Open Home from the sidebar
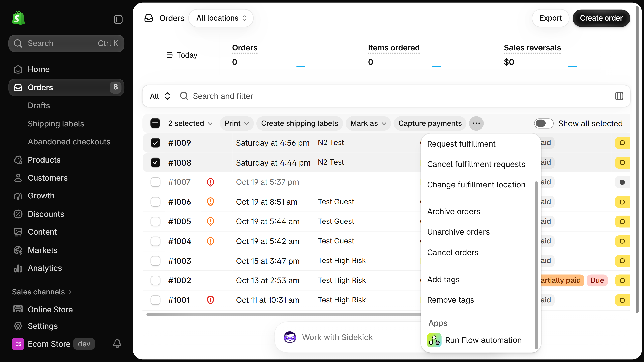 pyautogui.click(x=66, y=69)
